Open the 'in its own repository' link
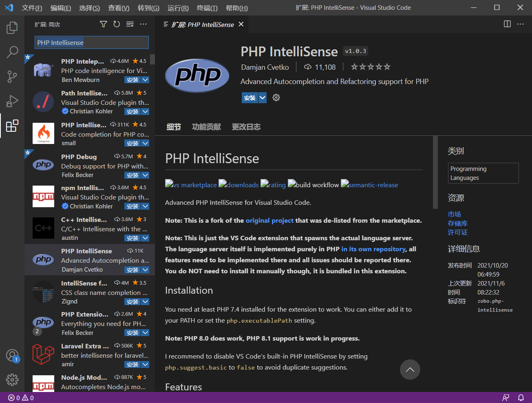Viewport: 532px width, 403px height. (373, 249)
